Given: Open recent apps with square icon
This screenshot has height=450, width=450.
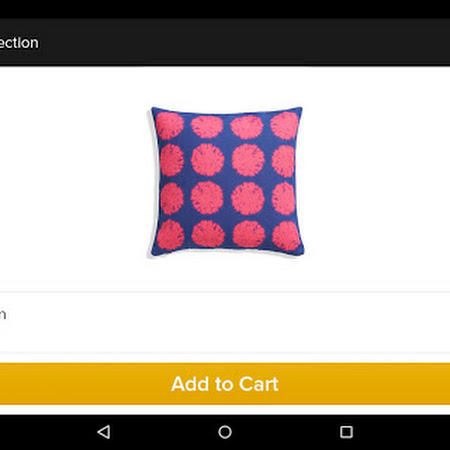Looking at the screenshot, I should point(346,432).
